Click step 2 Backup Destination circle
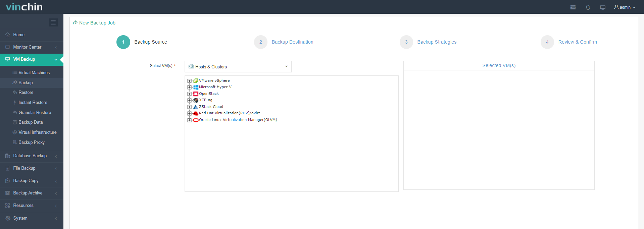The width and height of the screenshot is (644, 229). 260,42
